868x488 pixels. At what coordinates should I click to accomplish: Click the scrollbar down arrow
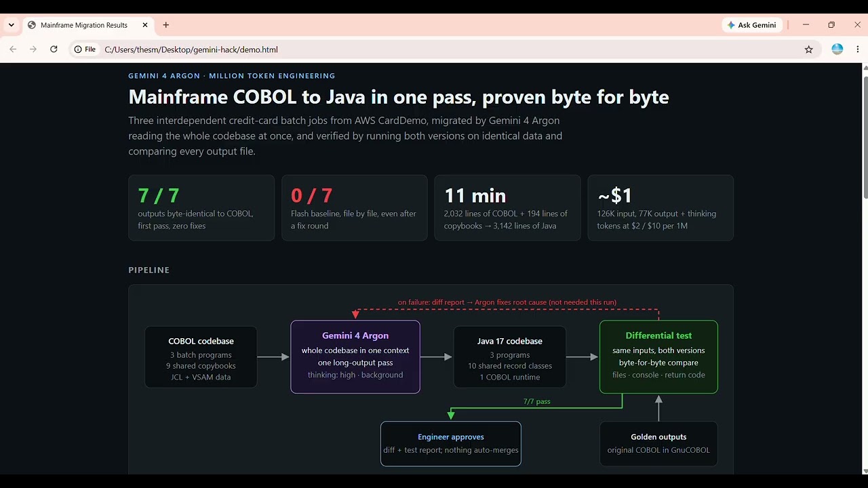tap(865, 470)
